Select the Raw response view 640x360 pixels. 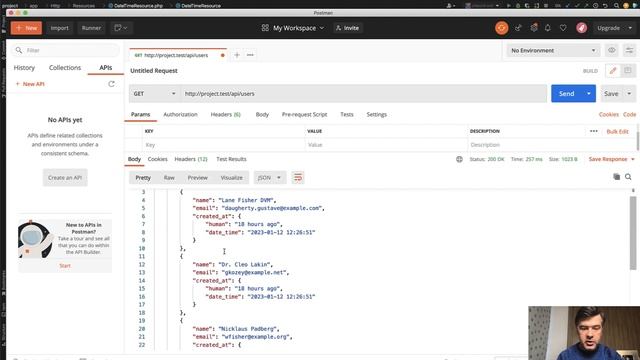pyautogui.click(x=169, y=178)
